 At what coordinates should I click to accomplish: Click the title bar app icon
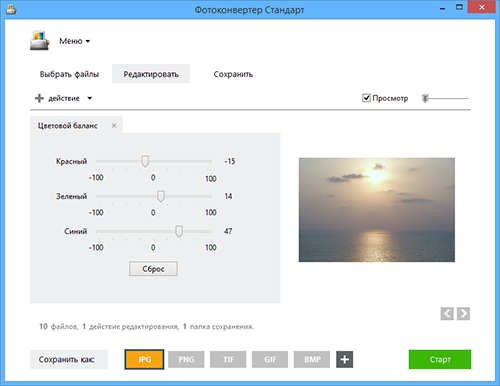11,9
